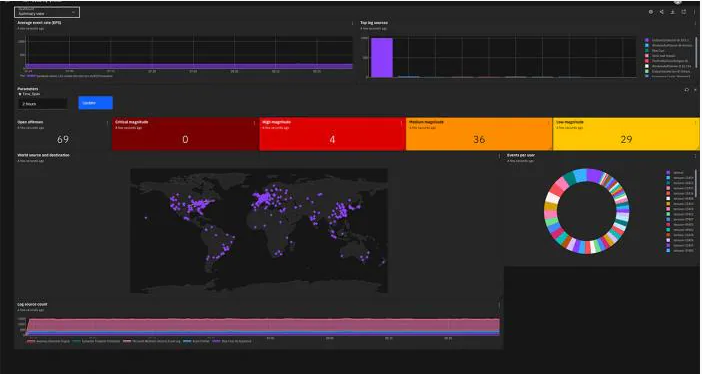Open the Events per user widget menu

click(695, 155)
